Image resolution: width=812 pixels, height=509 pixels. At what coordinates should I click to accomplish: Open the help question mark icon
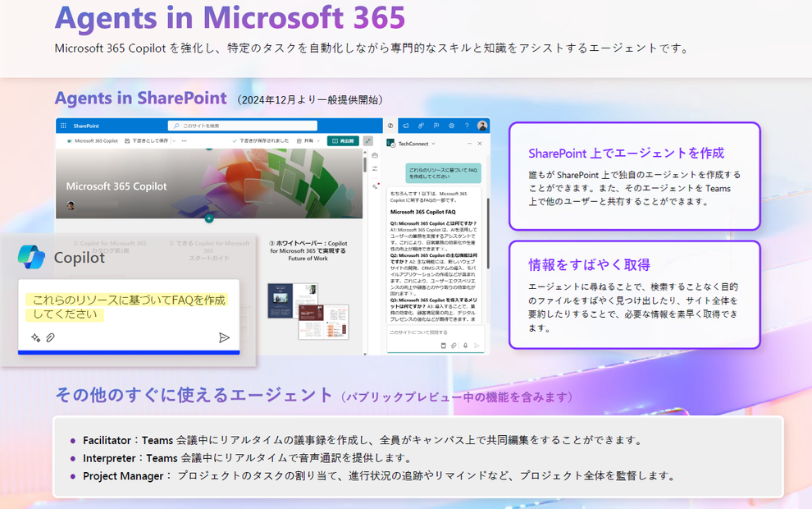pos(467,126)
